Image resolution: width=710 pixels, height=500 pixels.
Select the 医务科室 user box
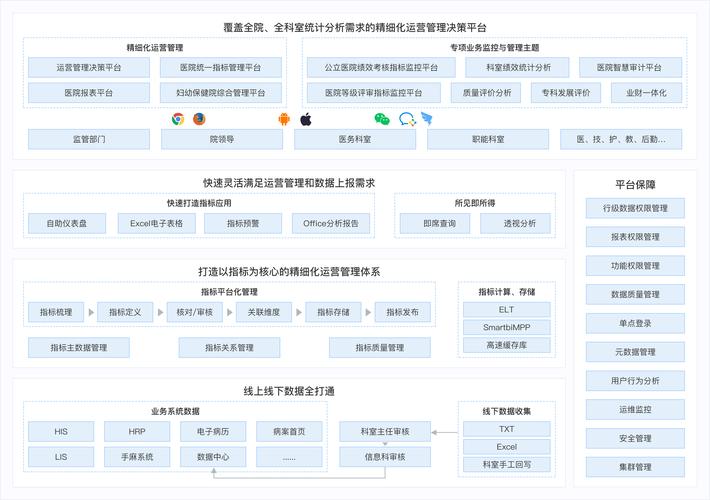[x=355, y=139]
